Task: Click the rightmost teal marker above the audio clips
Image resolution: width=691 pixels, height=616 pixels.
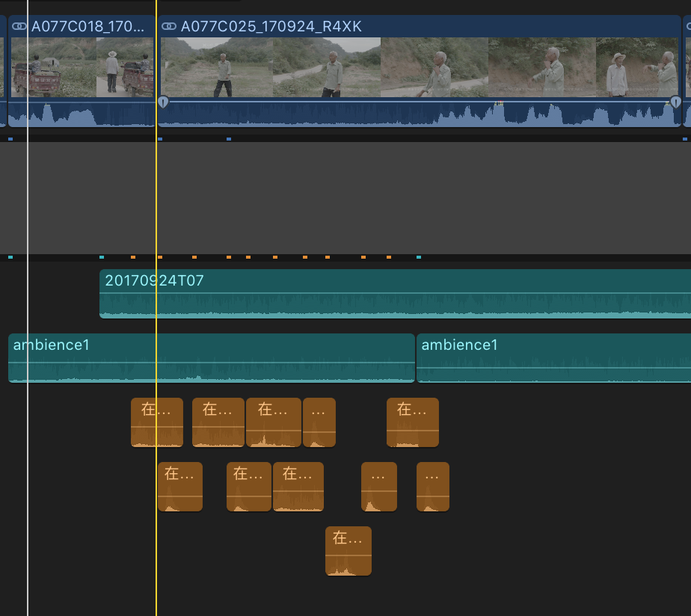Action: pos(418,257)
